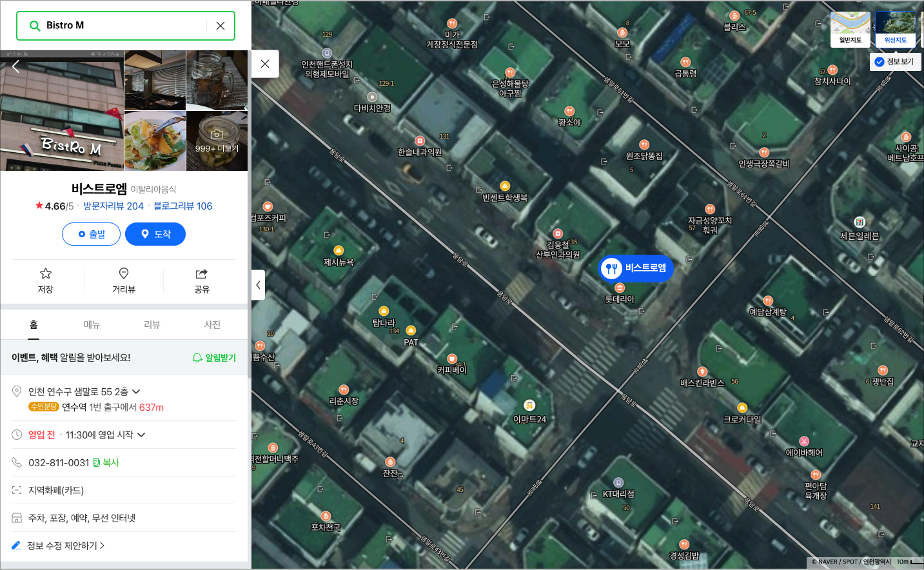Click the 제시뉴욕 map marker
The width and height of the screenshot is (924, 570).
339,251
